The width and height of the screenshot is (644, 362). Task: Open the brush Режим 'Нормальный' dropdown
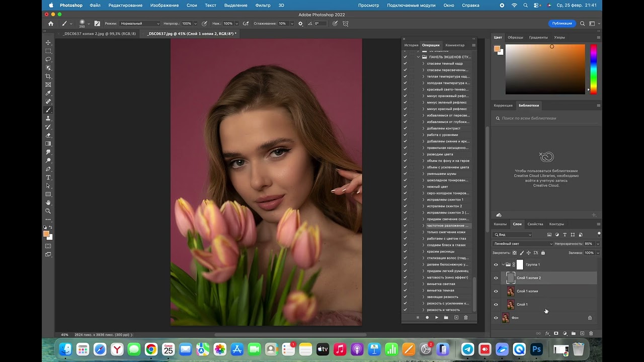[x=140, y=24]
